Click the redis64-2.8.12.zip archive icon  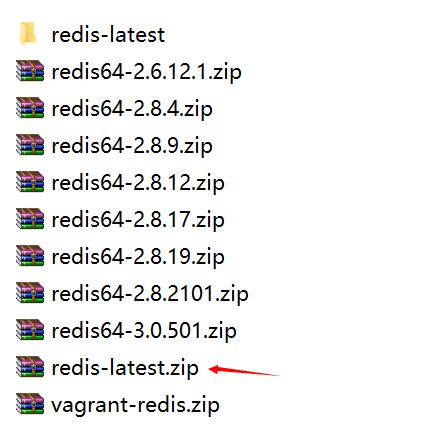click(x=30, y=181)
